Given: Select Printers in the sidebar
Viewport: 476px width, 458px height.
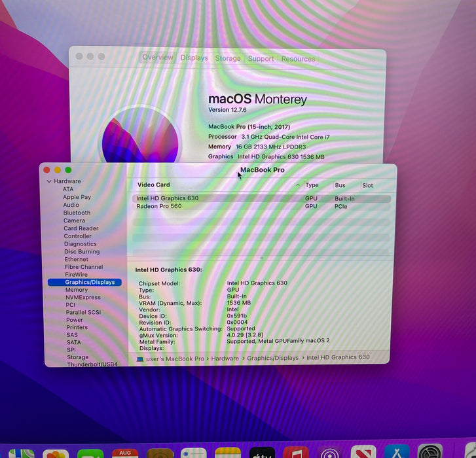Looking at the screenshot, I should click(77, 327).
